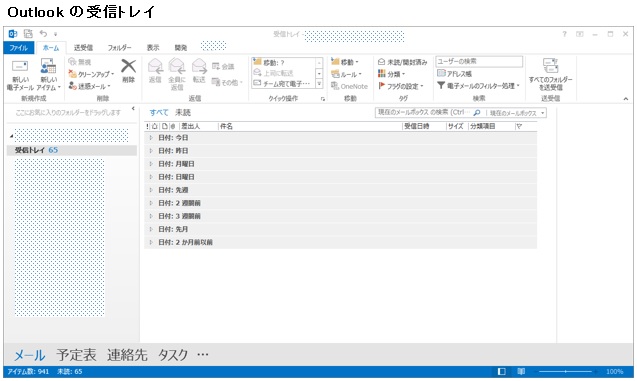Click Send/Receive All Folders (すべてのフォルダーを送受信)
The width and height of the screenshot is (637, 381).
[550, 74]
